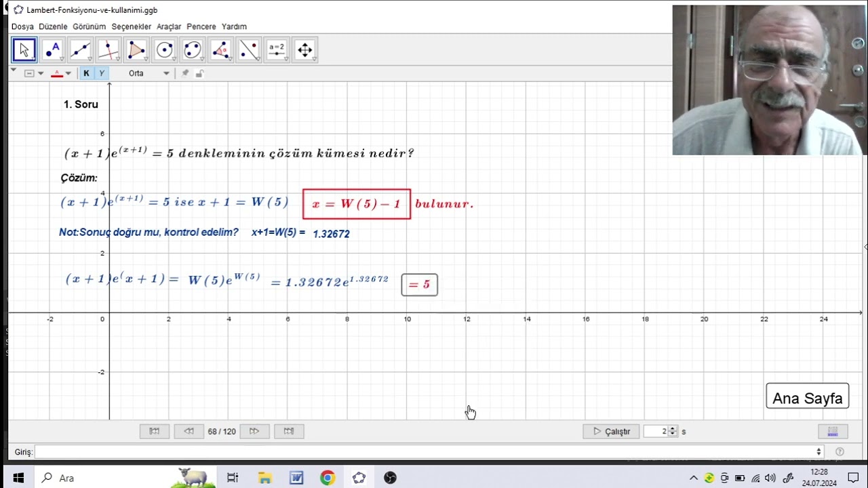868x488 pixels.
Task: Open the Görünüm menu
Action: pos(90,26)
